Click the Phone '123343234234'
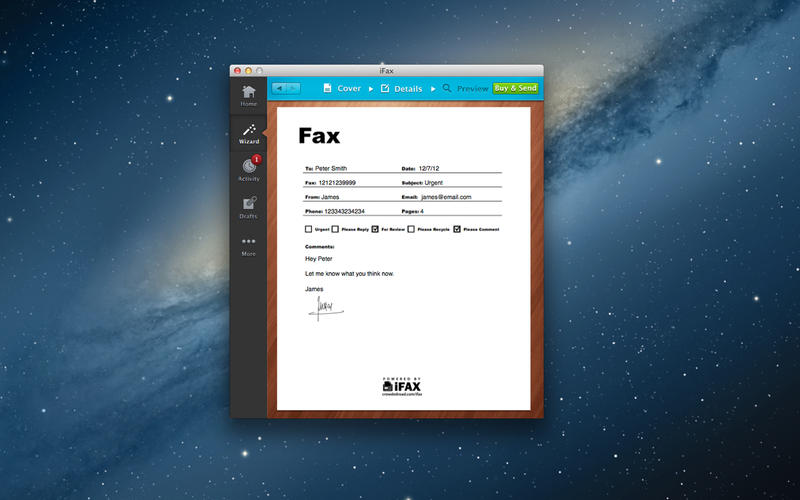The image size is (800, 500). click(x=344, y=211)
